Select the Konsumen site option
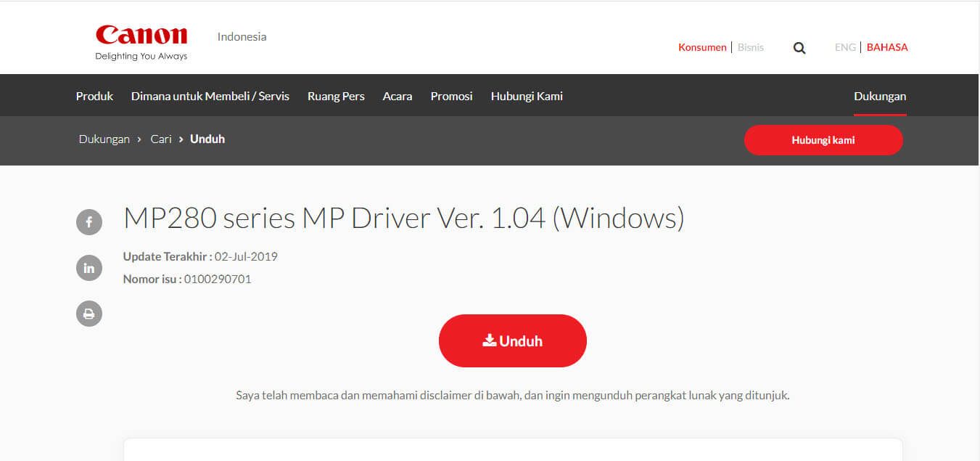This screenshot has width=980, height=461. [702, 47]
